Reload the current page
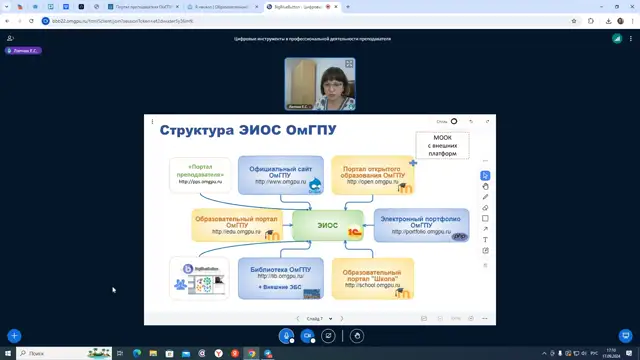 click(31, 21)
